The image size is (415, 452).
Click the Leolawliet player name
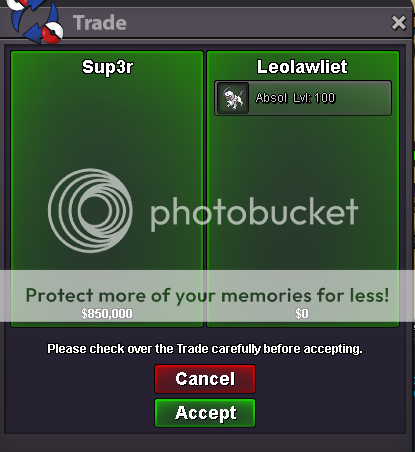click(x=302, y=67)
